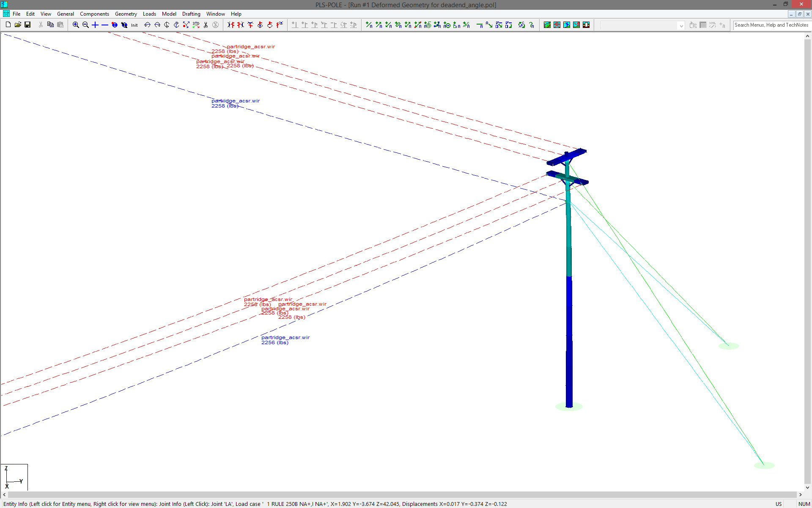Click the first red joint display icon
The image size is (812, 508).
[x=230, y=25]
